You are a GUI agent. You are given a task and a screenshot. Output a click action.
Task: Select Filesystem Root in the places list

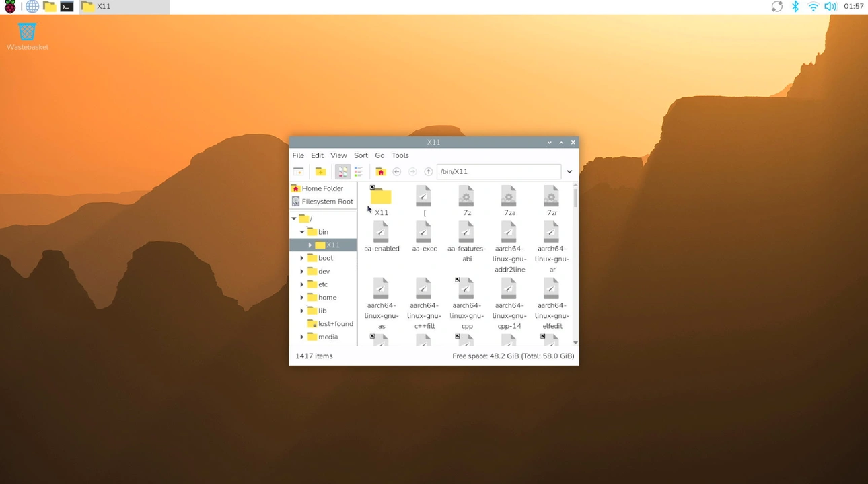coord(327,202)
